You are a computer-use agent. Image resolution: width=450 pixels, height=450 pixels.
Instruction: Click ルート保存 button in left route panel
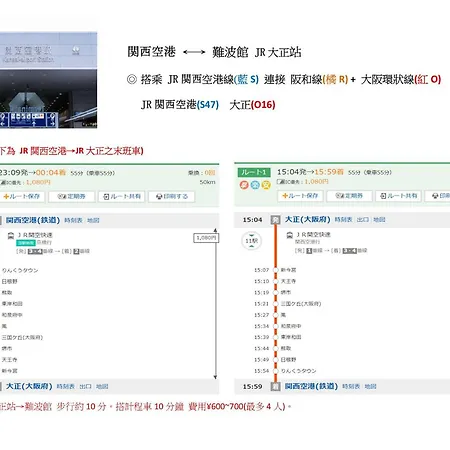click(x=22, y=197)
